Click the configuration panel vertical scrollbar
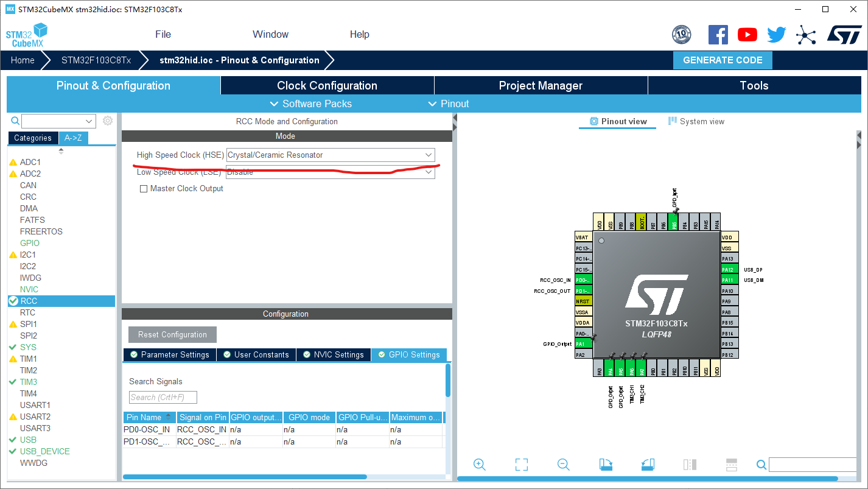Screen dimensions: 868x489 pyautogui.click(x=448, y=380)
